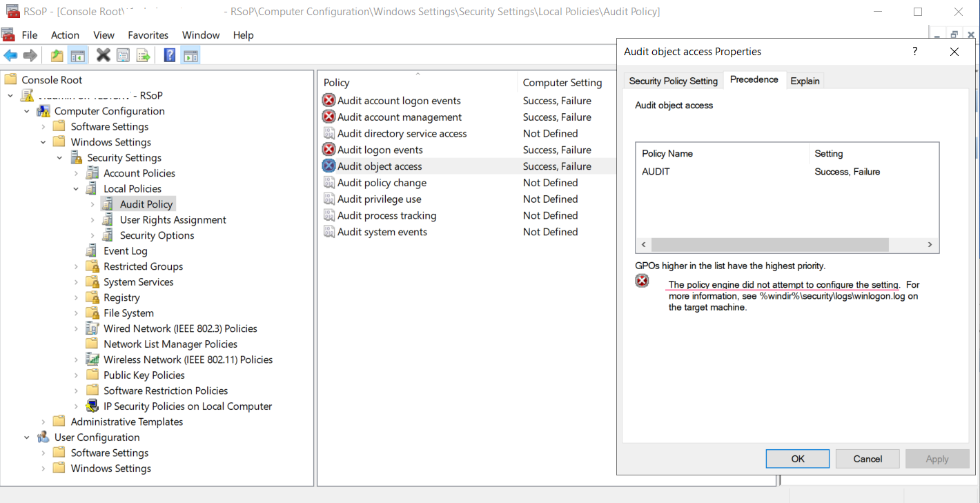The height and width of the screenshot is (503, 980).
Task: Click the left scroll arrow in Precedence list
Action: pyautogui.click(x=643, y=245)
